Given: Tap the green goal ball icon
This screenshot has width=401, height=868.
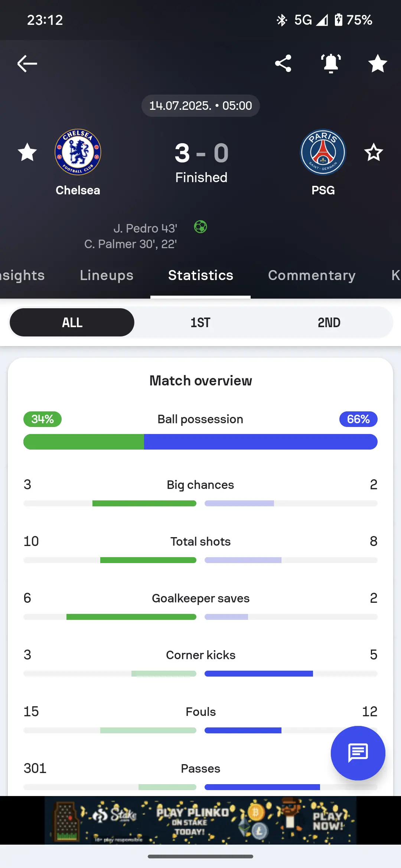Looking at the screenshot, I should click(x=200, y=227).
